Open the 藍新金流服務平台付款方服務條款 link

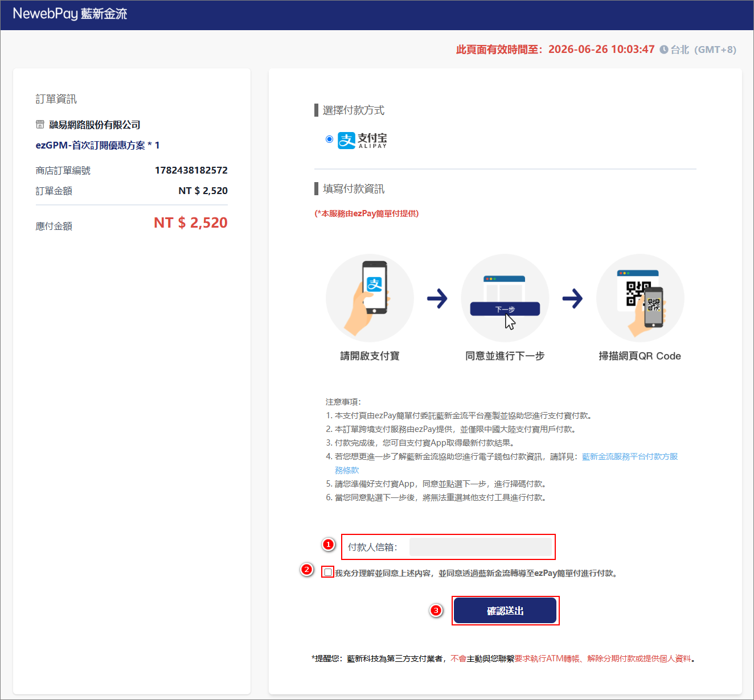tap(630, 456)
